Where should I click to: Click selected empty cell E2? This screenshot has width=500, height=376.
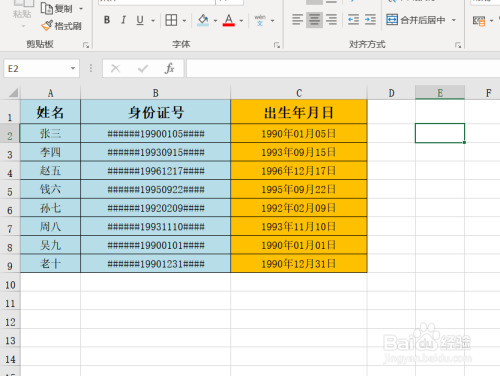[440, 133]
